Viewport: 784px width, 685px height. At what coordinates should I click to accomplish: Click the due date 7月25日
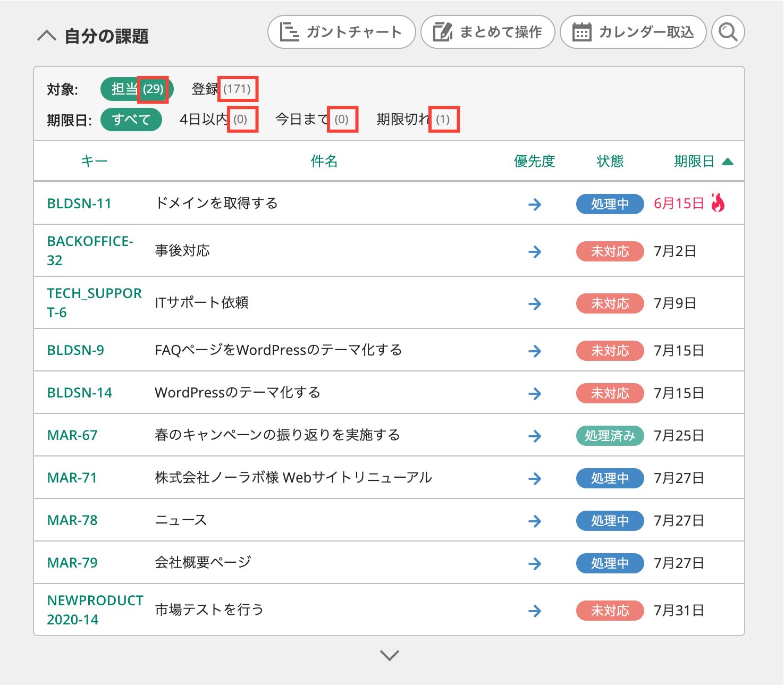coord(679,435)
